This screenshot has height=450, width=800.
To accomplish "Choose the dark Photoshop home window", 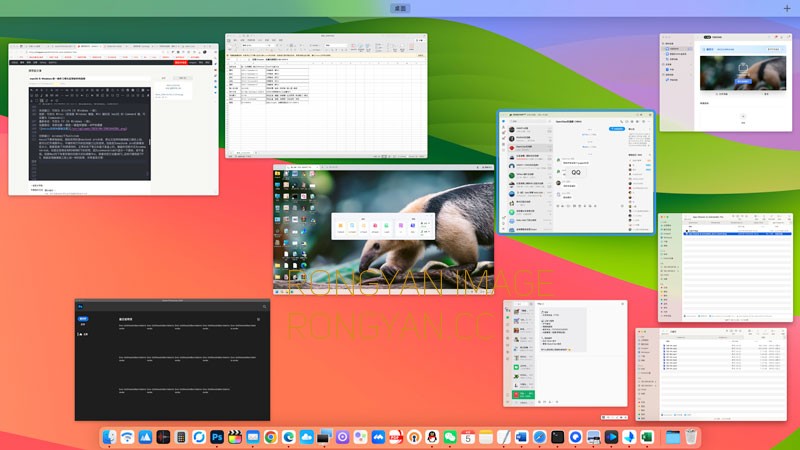I will coord(172,360).
